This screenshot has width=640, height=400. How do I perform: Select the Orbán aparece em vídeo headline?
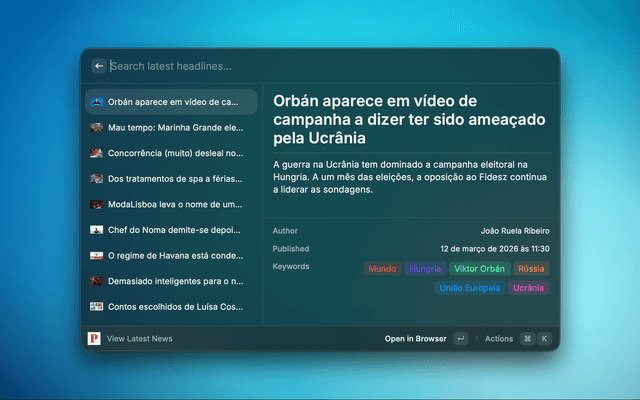point(172,102)
